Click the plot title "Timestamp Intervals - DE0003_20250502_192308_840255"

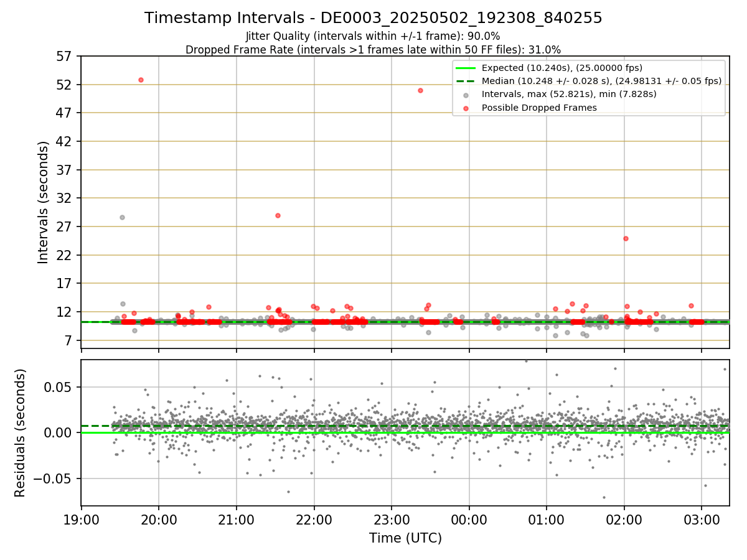coord(374,18)
